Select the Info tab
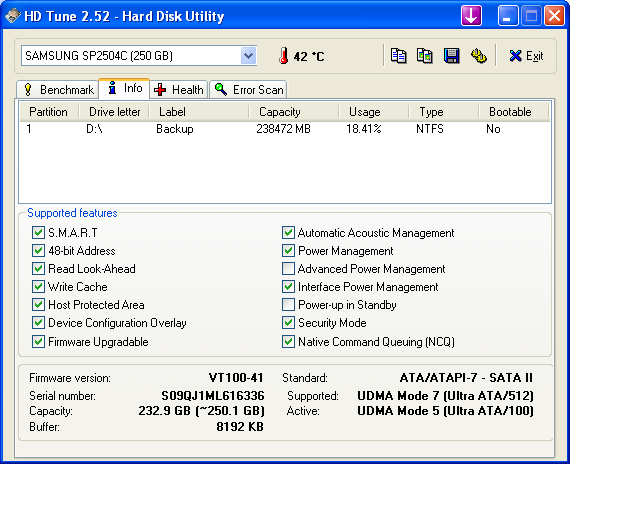 coord(124,88)
